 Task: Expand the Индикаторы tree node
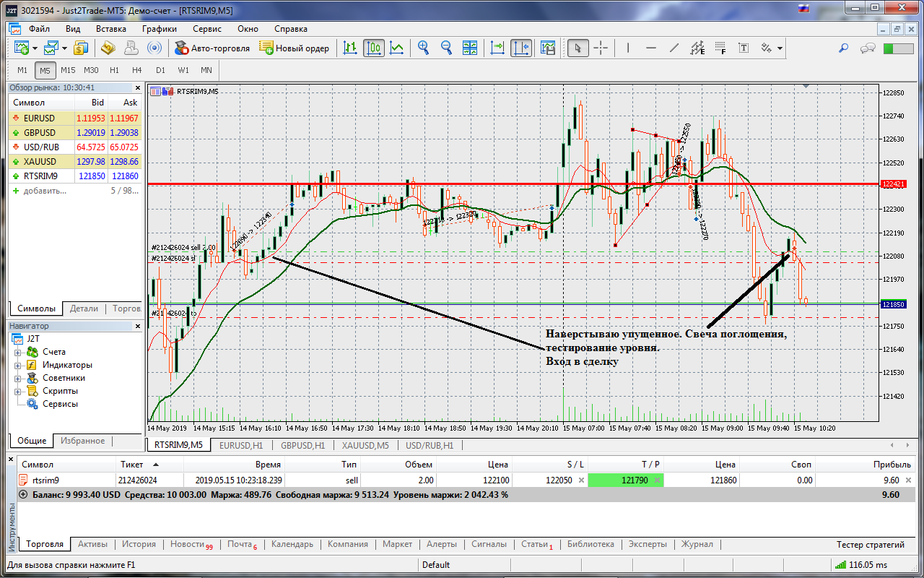pos(17,365)
